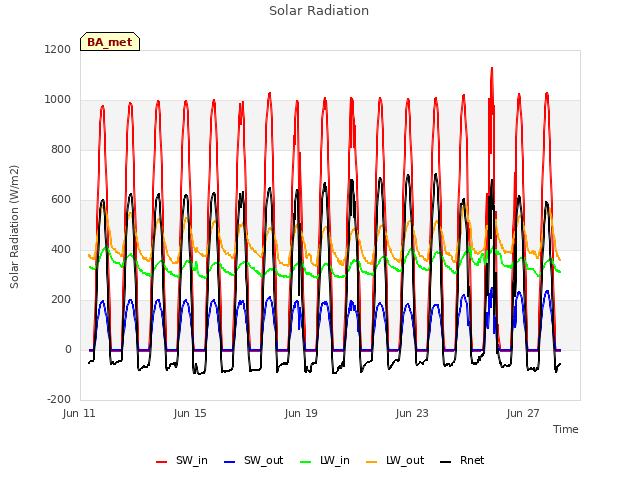This screenshot has width=640, height=480.
Task: Click the Jun 27 x-axis tick label
Action: pos(523,413)
